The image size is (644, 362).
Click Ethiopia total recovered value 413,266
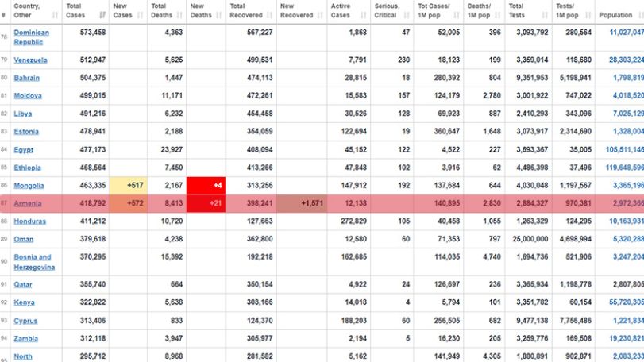click(x=260, y=168)
